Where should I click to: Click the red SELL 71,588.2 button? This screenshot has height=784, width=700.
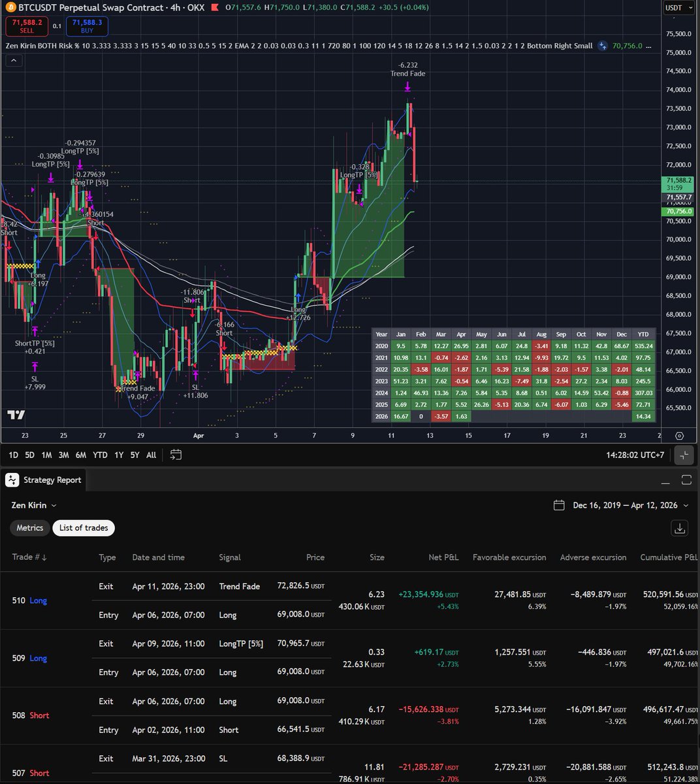tap(26, 26)
